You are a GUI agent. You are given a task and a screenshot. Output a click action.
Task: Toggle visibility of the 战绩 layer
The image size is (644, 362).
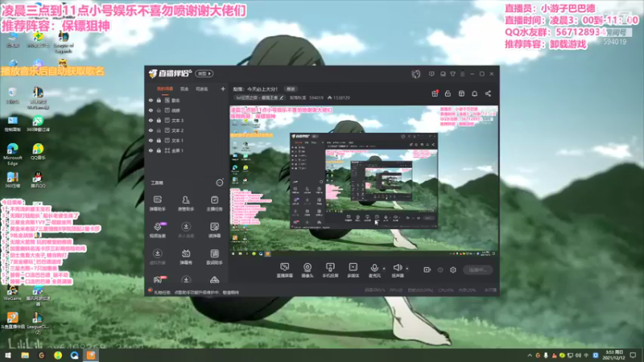(151, 110)
